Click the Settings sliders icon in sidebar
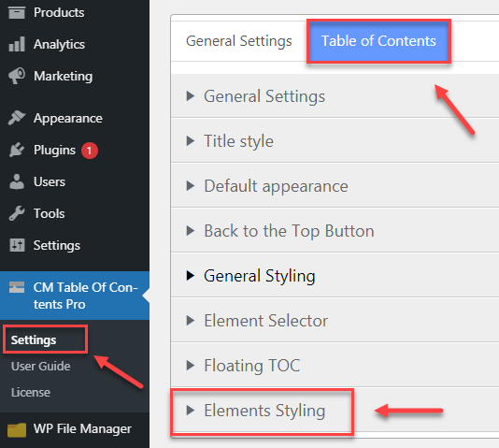This screenshot has height=448, width=499. click(x=17, y=245)
